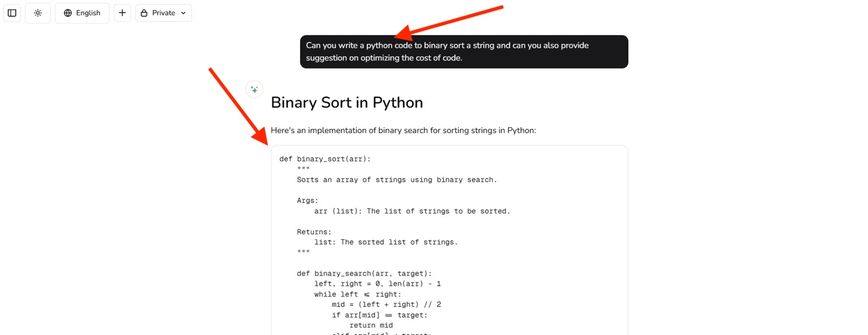The height and width of the screenshot is (335, 868).
Task: Expand the chevron next to Private
Action: (183, 13)
